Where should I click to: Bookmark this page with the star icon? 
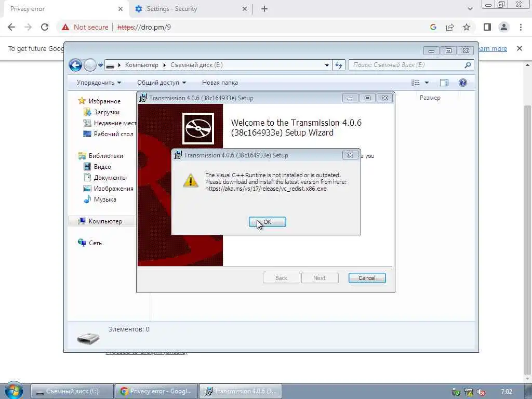pyautogui.click(x=467, y=27)
